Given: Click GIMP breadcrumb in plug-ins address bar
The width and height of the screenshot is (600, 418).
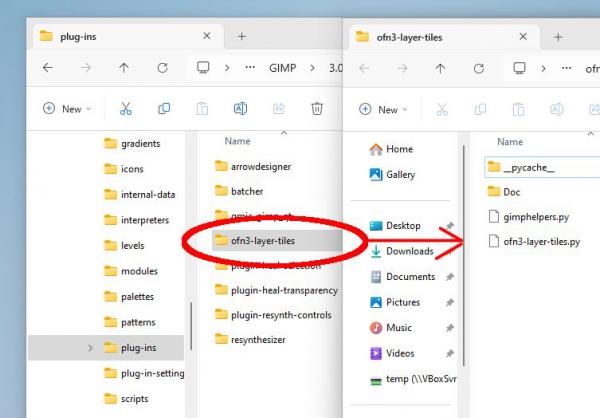Looking at the screenshot, I should pos(282,68).
